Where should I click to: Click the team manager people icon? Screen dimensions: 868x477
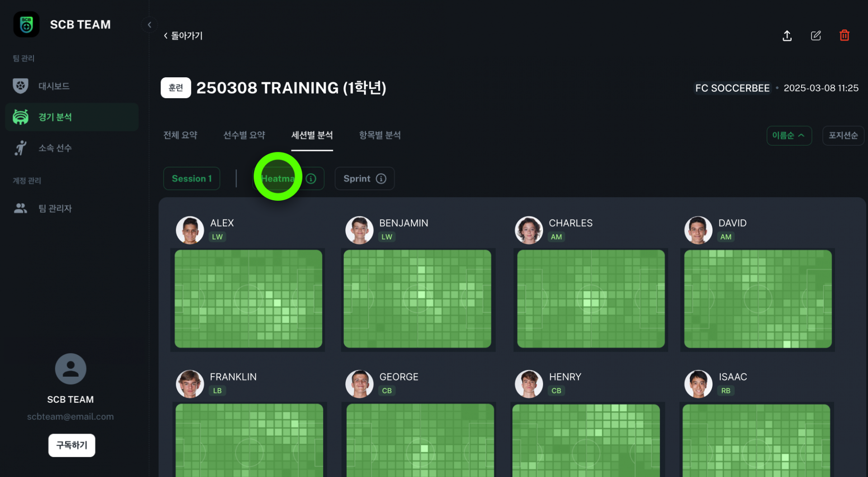20,208
